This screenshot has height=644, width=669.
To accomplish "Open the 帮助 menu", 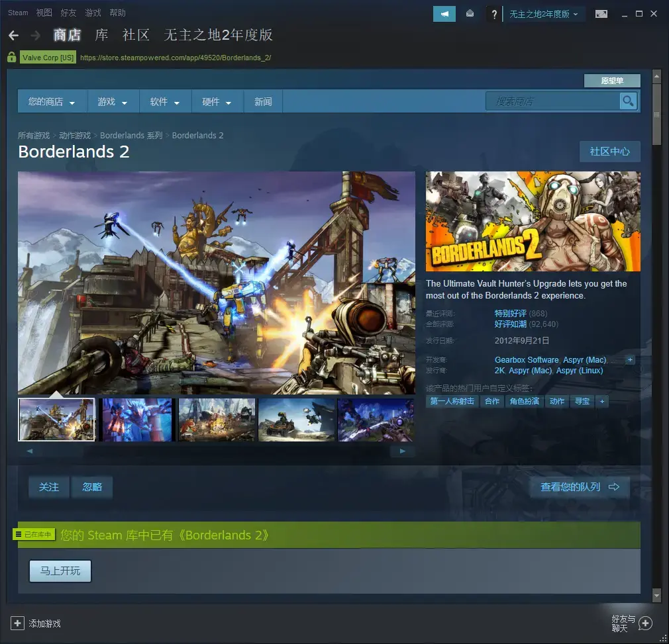I will 117,13.
